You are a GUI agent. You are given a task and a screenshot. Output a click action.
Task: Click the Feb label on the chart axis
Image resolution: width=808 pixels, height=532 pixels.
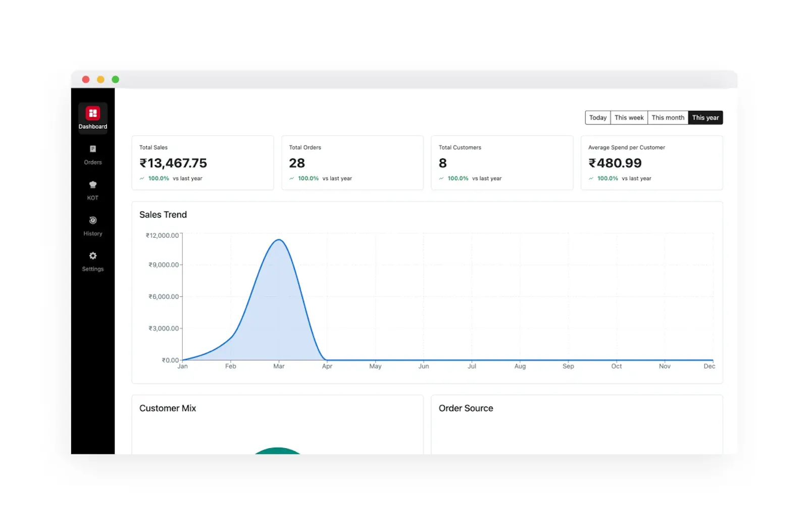[231, 366]
